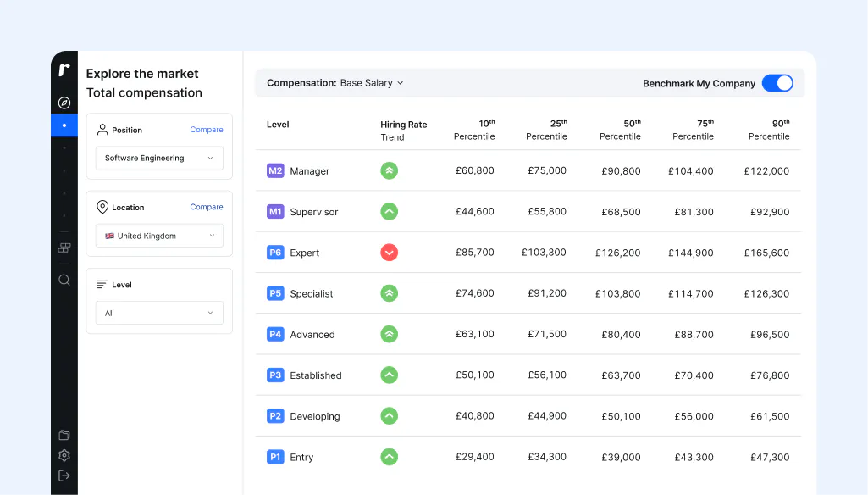Select the Established row label

pos(316,375)
